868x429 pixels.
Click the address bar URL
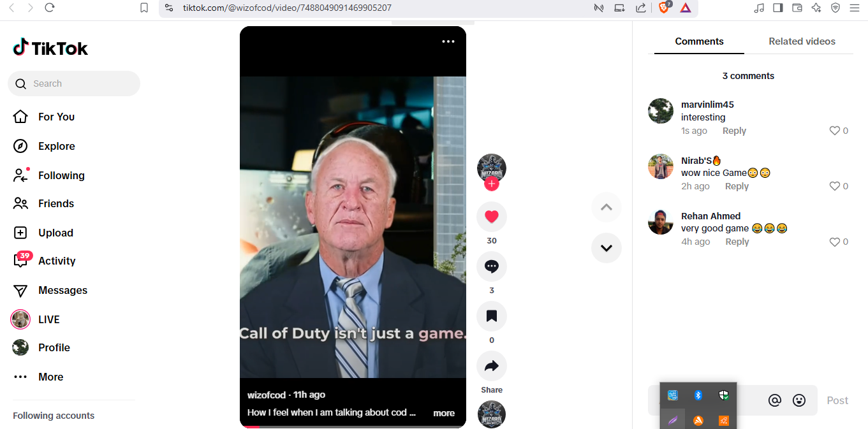(x=287, y=8)
